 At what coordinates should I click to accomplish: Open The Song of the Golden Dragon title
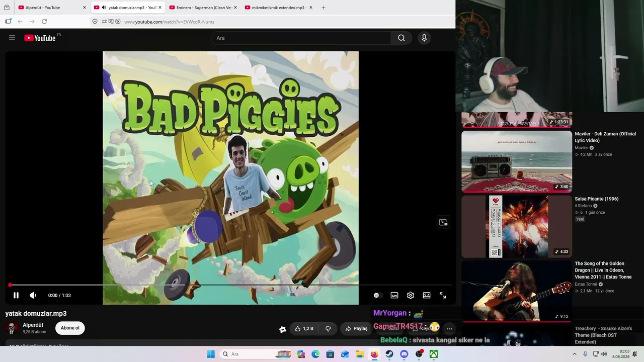coord(603,270)
